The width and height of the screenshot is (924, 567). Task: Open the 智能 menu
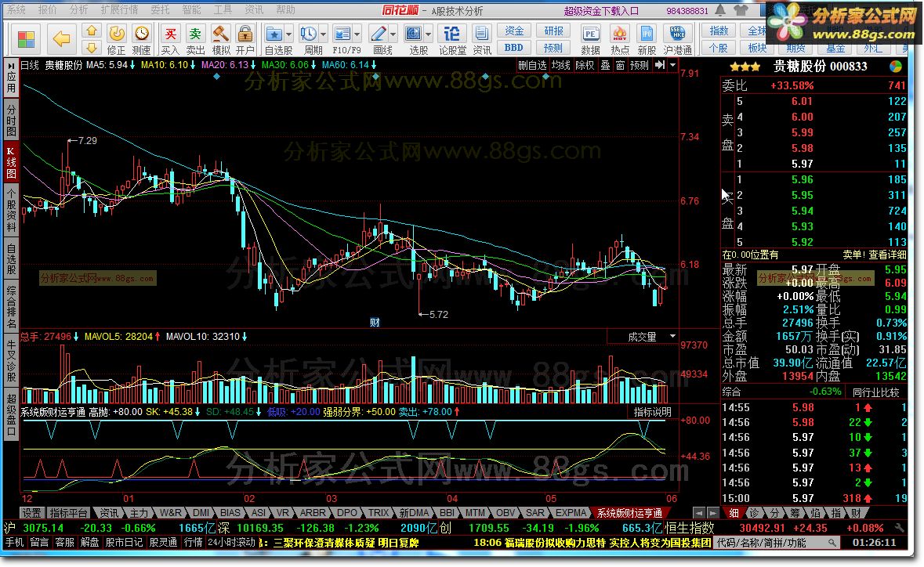click(191, 10)
